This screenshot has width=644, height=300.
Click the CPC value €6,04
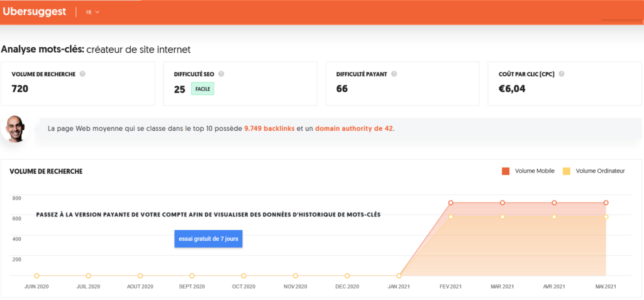click(512, 89)
